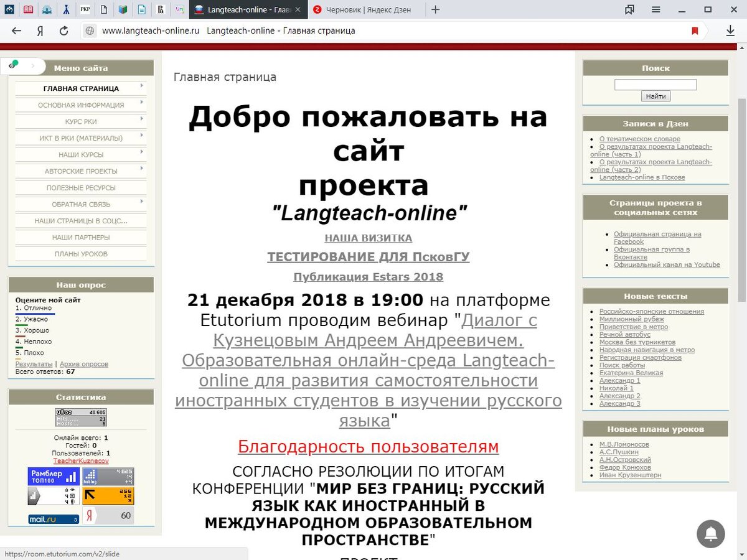Open НАША ВИЗИТКА link
Screen dimensions: 747x560
369,238
